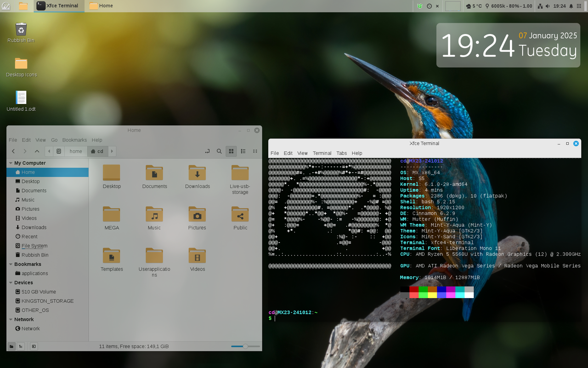Click the weather applet in panel
Image resolution: width=588 pixels, height=368 pixels.
[x=474, y=6]
